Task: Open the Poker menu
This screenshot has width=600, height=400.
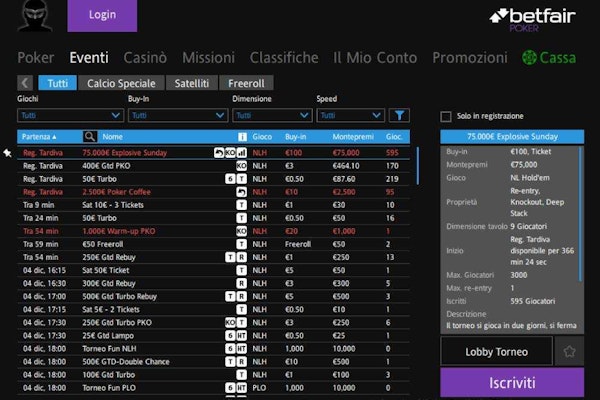Action: click(x=36, y=58)
